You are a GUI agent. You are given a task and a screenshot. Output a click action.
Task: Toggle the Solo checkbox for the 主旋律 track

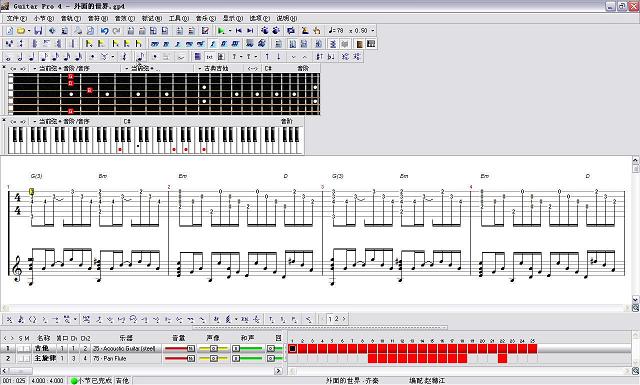coord(20,358)
